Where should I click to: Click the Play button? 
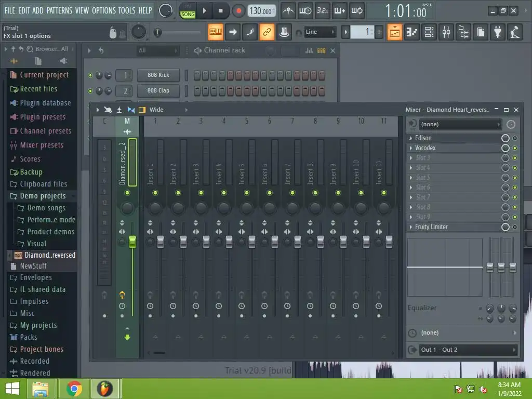pyautogui.click(x=204, y=11)
